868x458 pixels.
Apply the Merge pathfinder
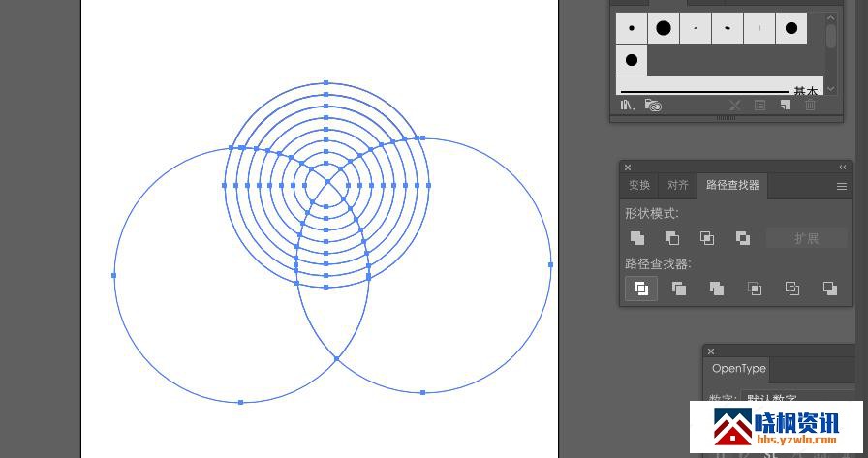tap(717, 289)
